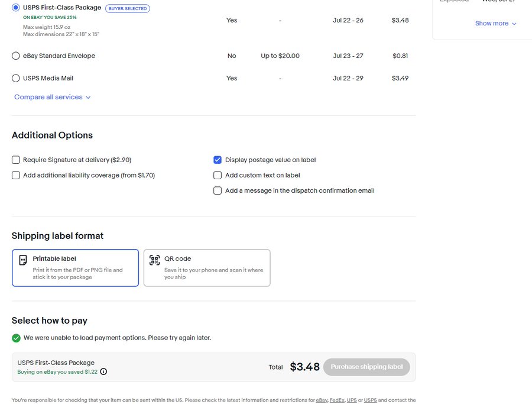The width and height of the screenshot is (532, 404).
Task: Click 'Jul 23 - 27' delivery dates
Action: pyautogui.click(x=348, y=56)
